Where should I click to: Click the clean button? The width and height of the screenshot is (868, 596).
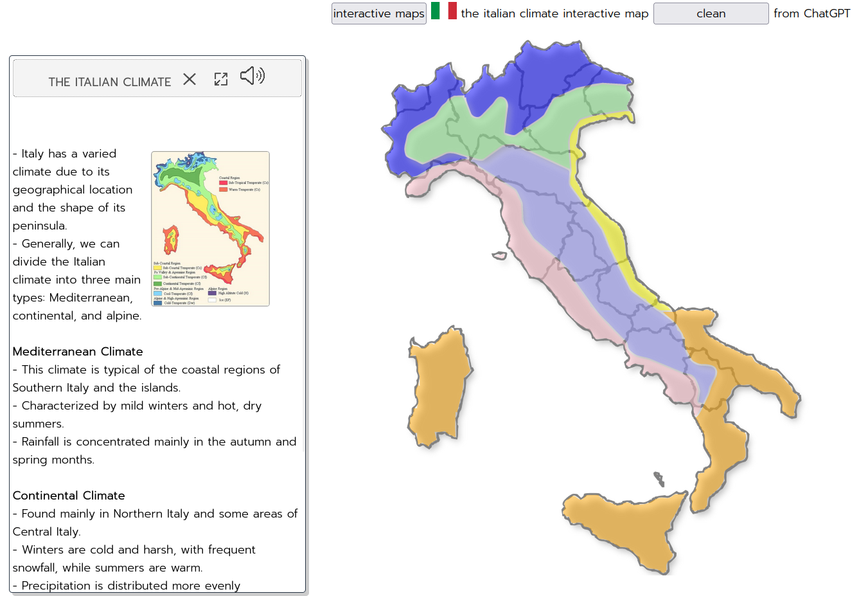(711, 14)
